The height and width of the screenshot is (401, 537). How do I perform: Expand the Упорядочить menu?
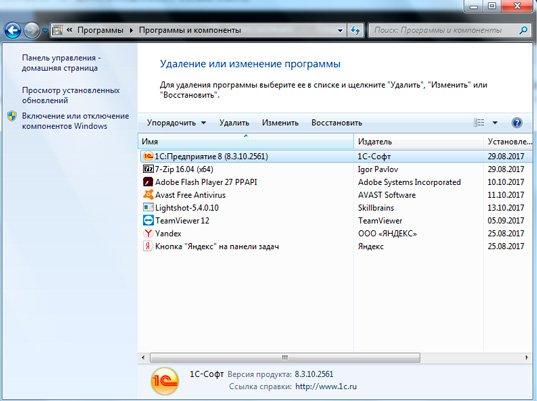(176, 123)
